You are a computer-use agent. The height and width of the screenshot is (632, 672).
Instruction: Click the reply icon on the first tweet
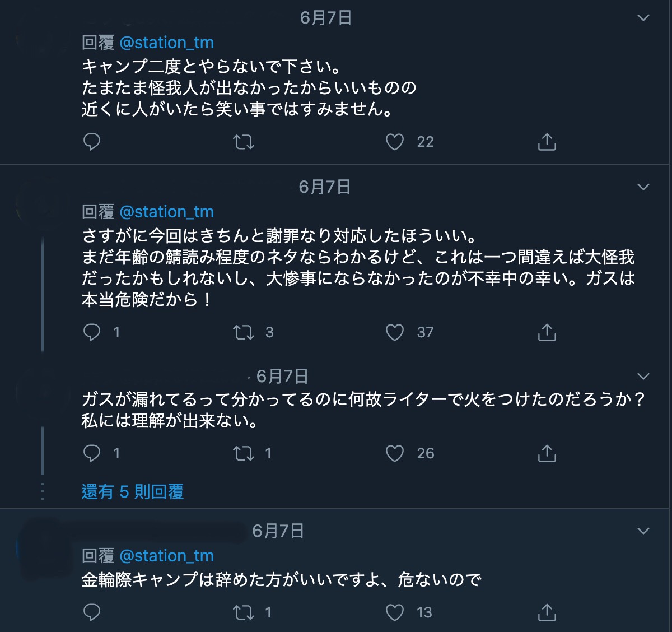[x=91, y=142]
